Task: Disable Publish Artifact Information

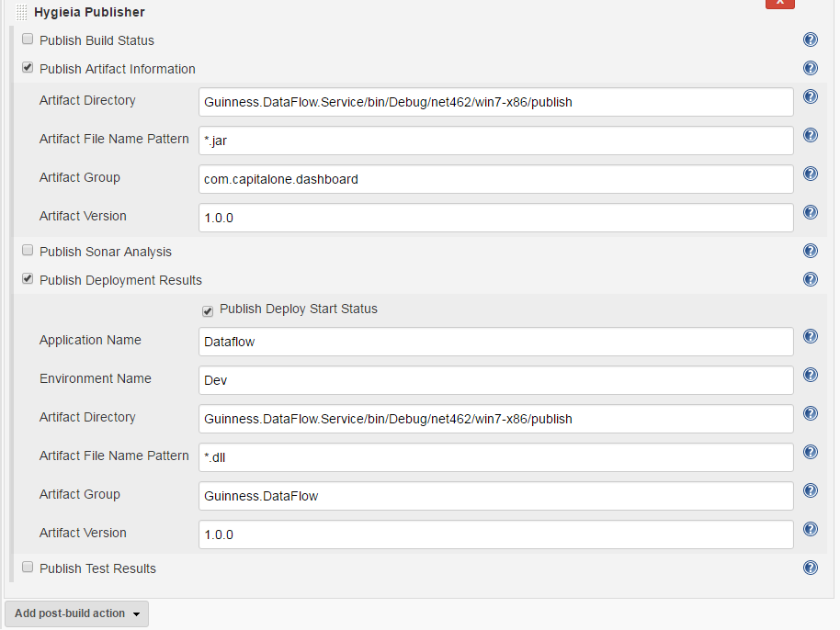Action: tap(28, 67)
